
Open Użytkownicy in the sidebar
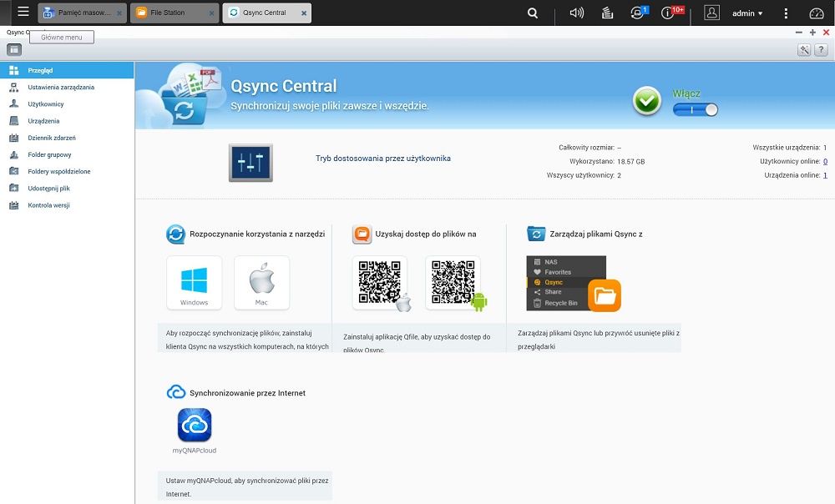tap(67, 104)
